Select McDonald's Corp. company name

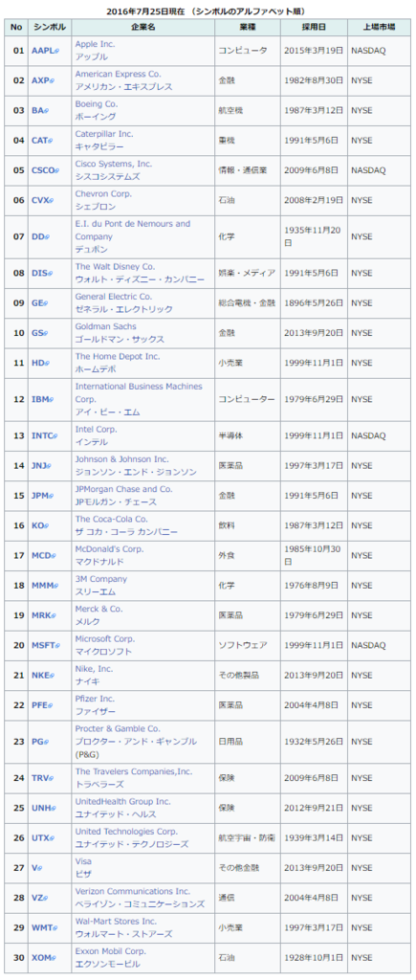[109, 549]
